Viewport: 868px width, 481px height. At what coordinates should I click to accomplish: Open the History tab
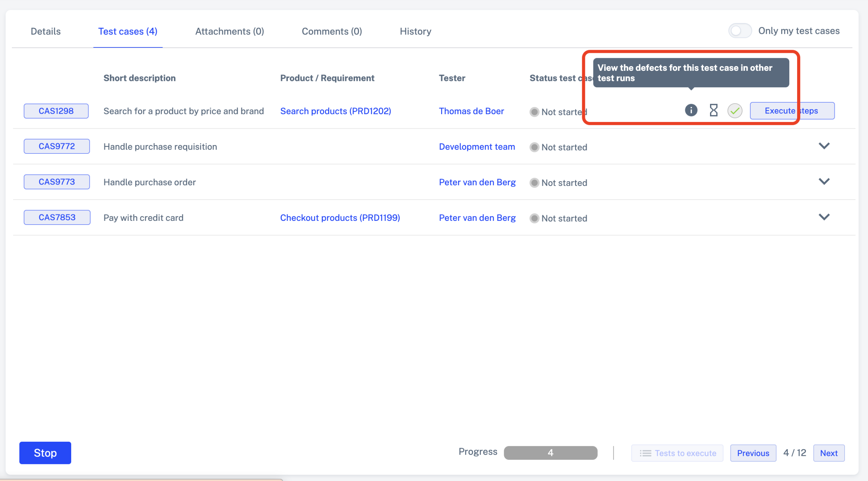[x=415, y=31]
